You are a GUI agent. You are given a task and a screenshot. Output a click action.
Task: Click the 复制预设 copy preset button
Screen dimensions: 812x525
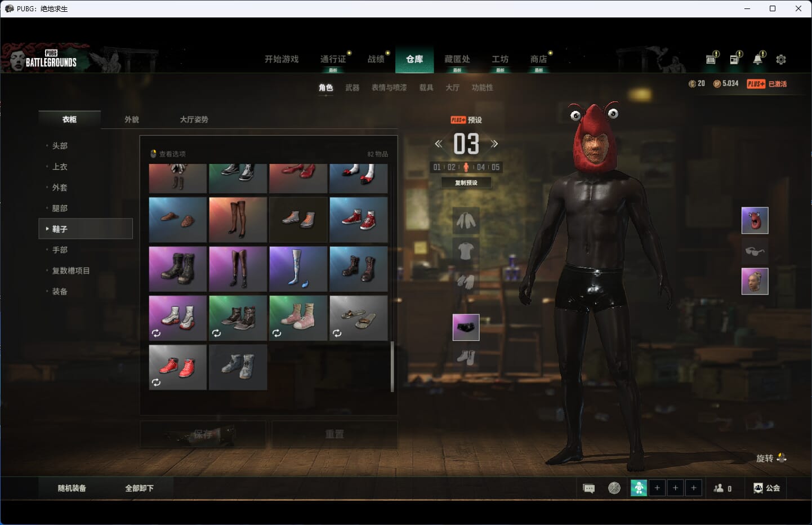point(466,183)
